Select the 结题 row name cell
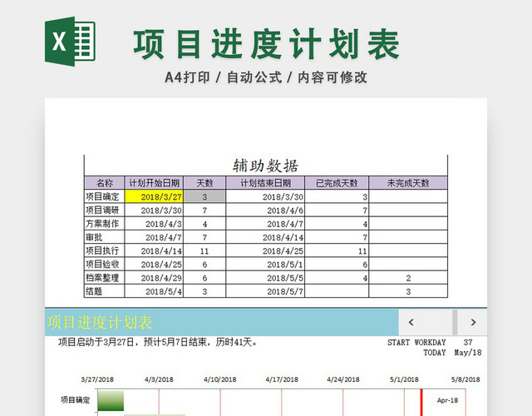The image size is (532, 416). pyautogui.click(x=105, y=291)
